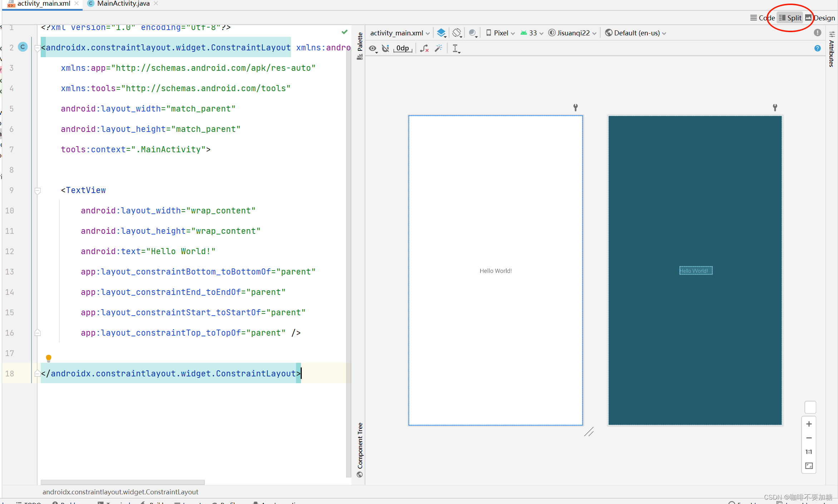Click the layout_constraintTop_toTopOf attribute line

(x=191, y=333)
